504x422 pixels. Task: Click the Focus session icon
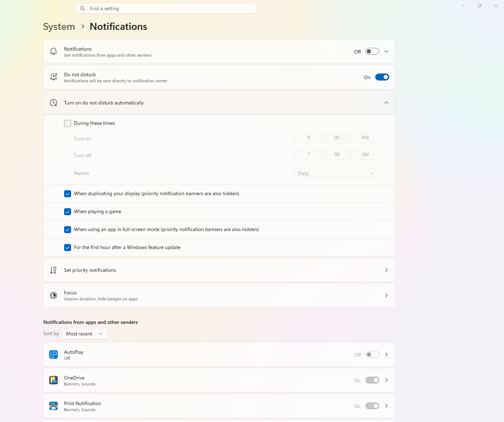tap(53, 295)
